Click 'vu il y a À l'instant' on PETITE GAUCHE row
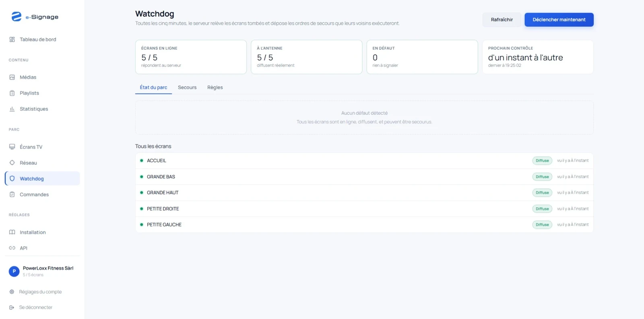644x319 pixels. tap(573, 224)
